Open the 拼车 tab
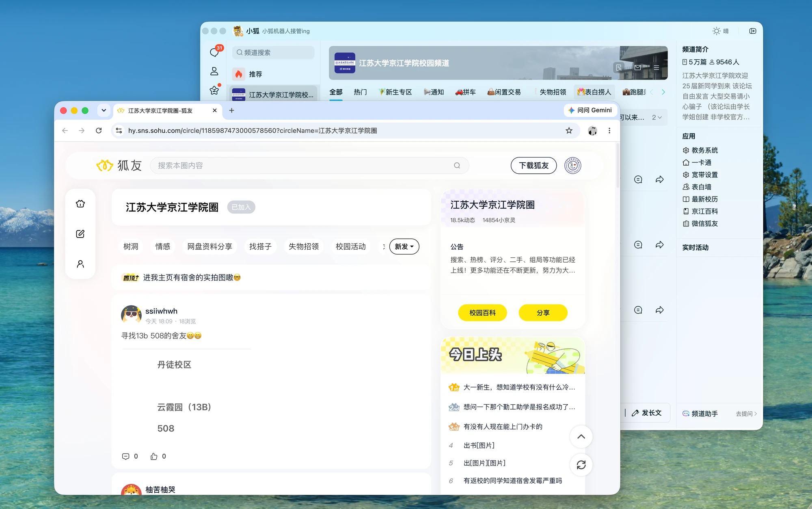812x509 pixels. (x=465, y=92)
